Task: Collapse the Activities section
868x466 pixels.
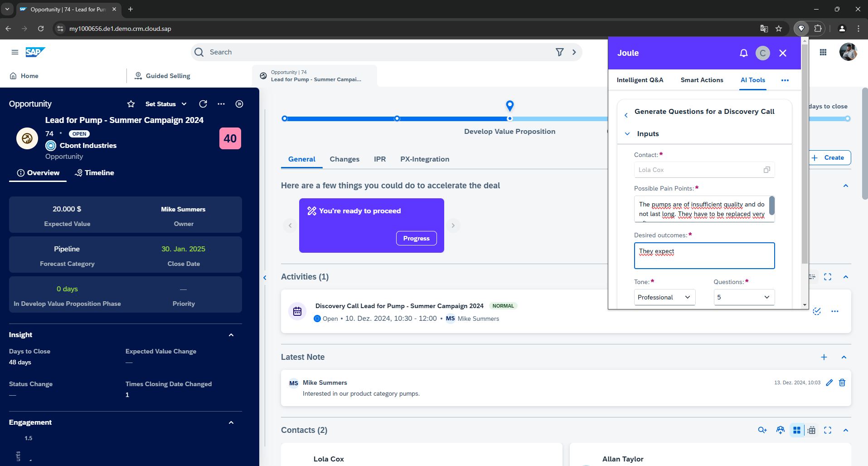Action: (x=846, y=277)
